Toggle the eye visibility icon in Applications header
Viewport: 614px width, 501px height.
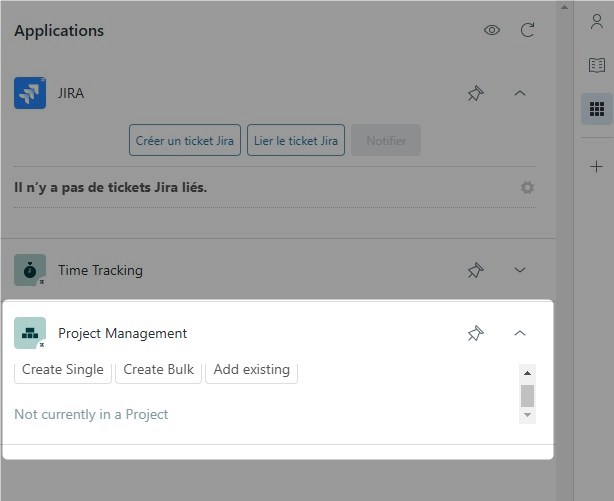(x=492, y=30)
